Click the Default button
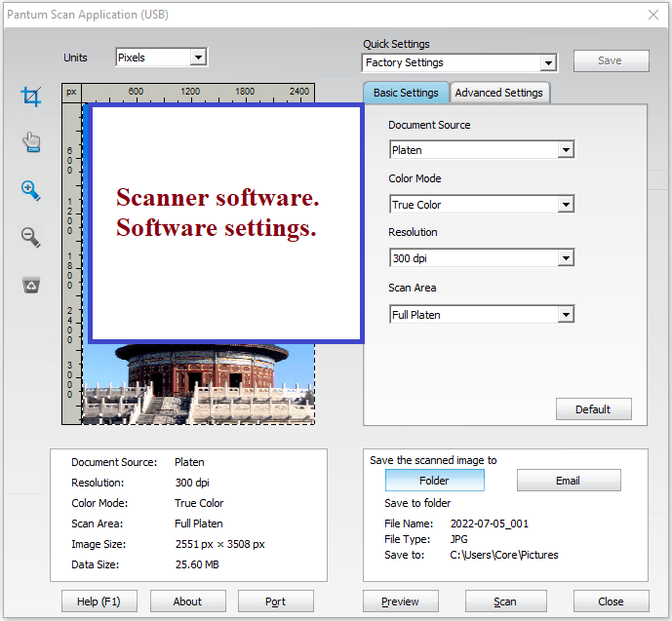Screen dimensions: 672x621 (x=593, y=409)
